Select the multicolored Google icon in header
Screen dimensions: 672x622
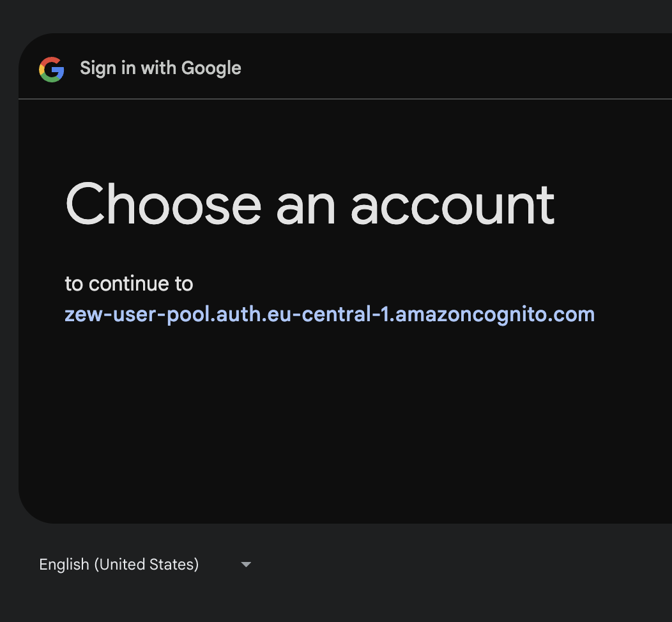click(x=52, y=69)
